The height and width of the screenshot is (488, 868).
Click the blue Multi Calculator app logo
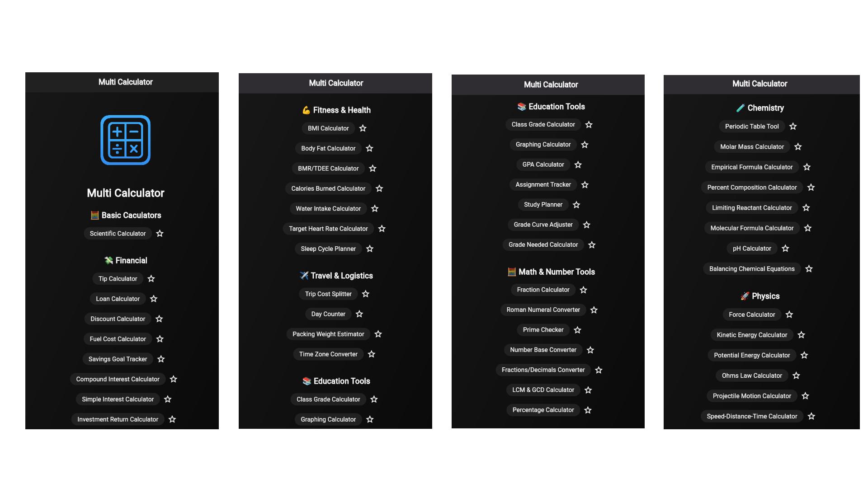tap(126, 140)
